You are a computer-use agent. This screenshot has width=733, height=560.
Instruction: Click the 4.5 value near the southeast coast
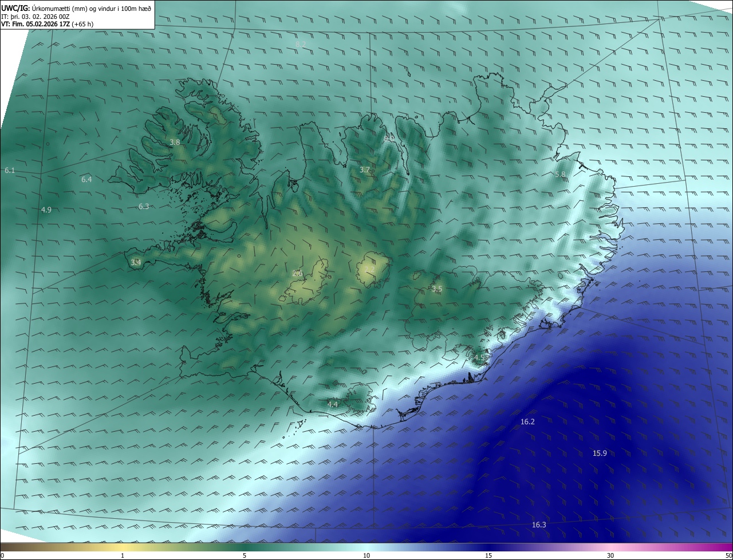[x=479, y=357]
